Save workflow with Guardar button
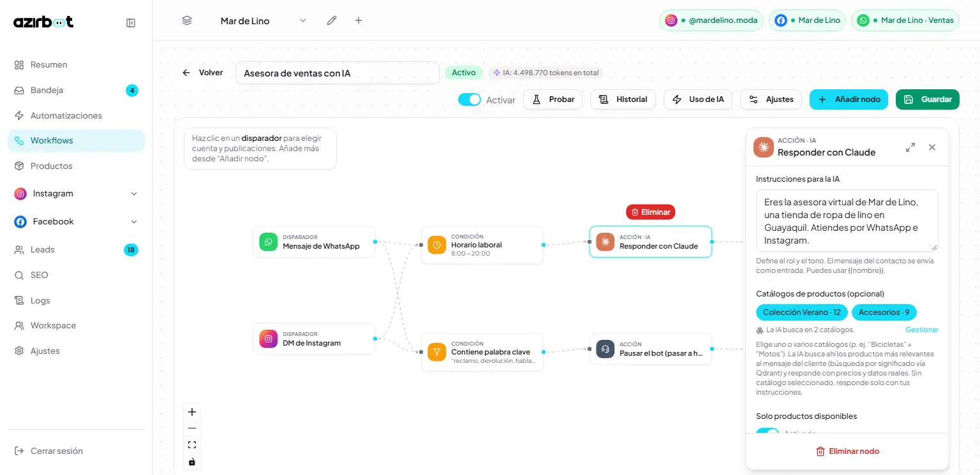Viewport: 980px width, 475px height. [x=928, y=99]
